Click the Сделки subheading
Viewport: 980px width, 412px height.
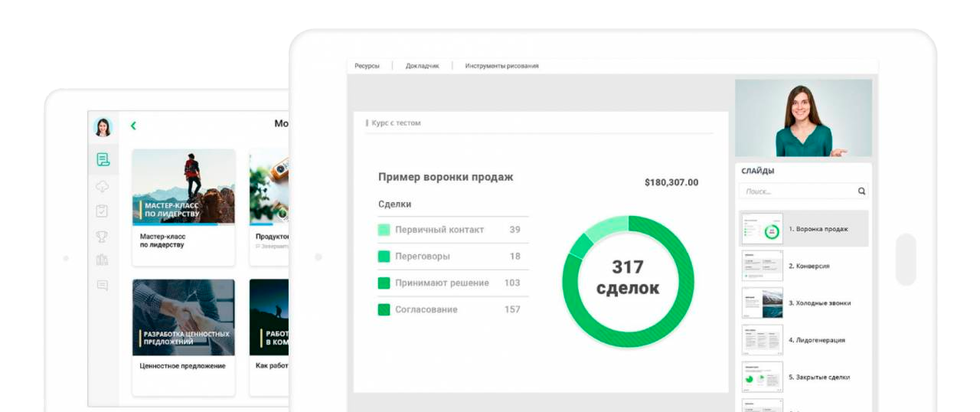[395, 204]
